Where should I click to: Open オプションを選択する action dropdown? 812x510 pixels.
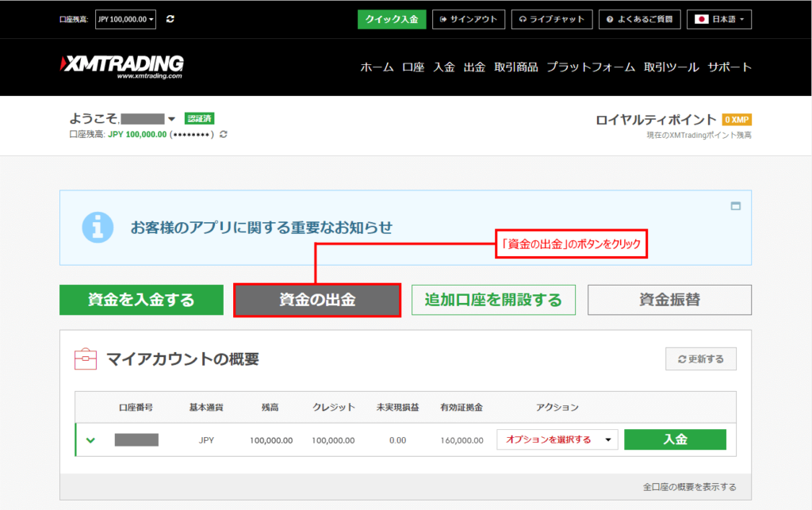pos(557,439)
